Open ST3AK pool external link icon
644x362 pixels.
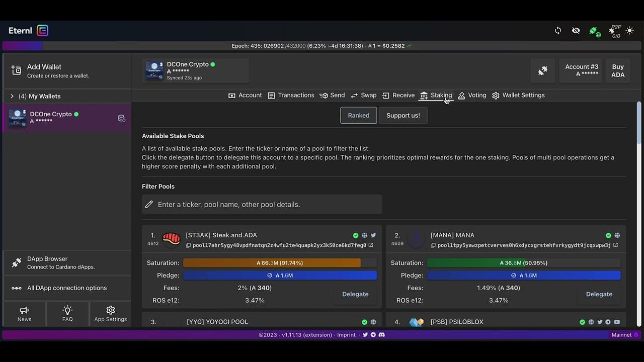point(371,245)
